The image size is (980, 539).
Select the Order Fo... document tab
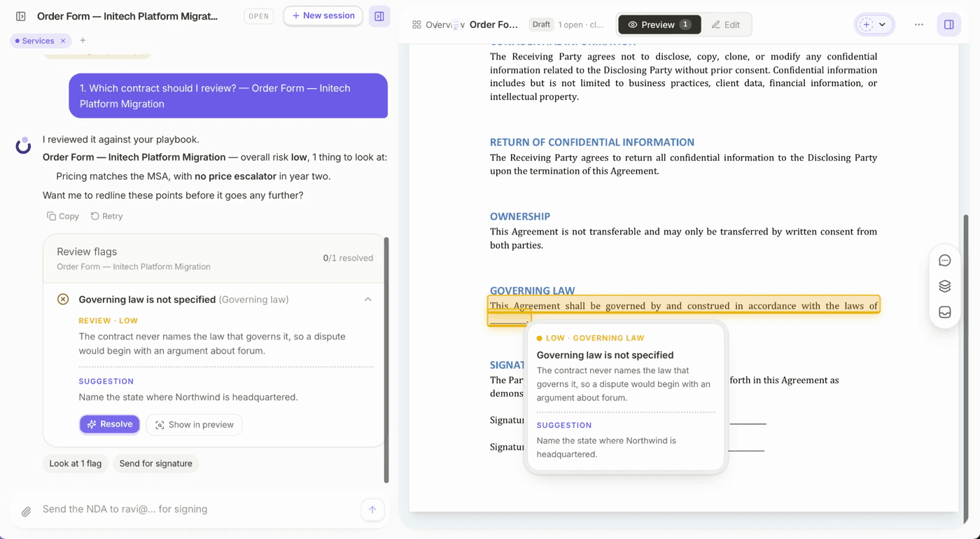click(493, 24)
